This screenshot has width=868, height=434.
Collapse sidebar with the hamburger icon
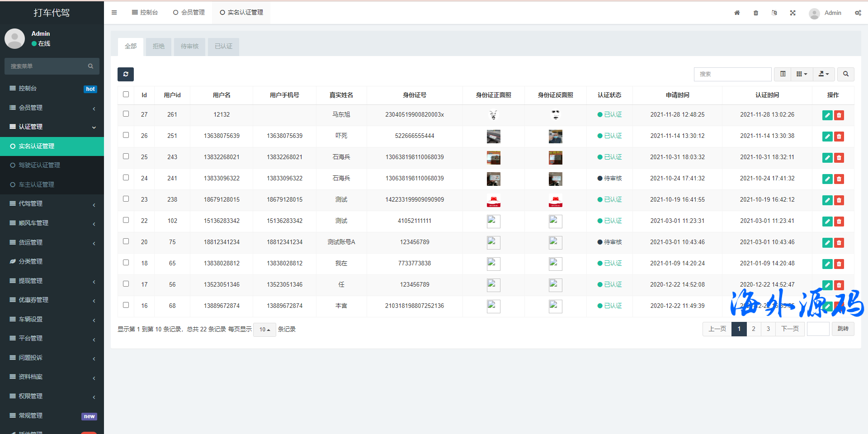coord(114,13)
